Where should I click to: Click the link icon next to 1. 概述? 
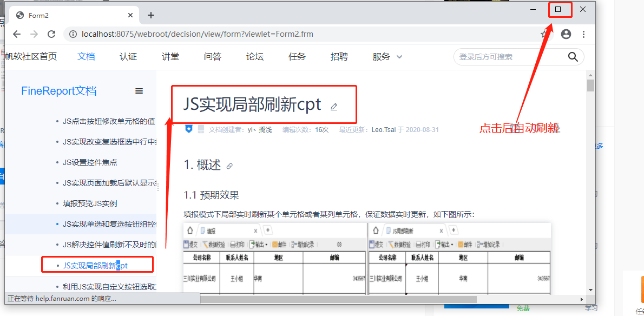229,166
